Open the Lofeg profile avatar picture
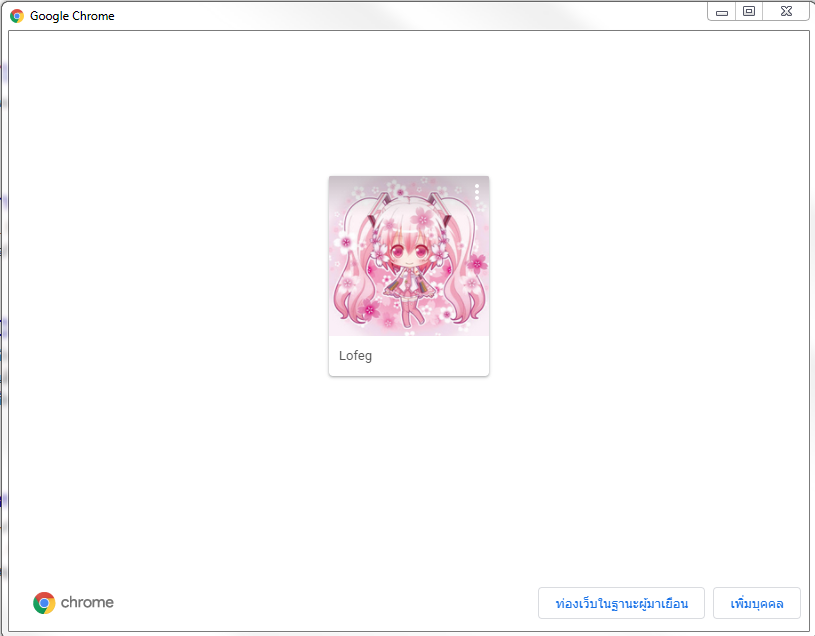815x636 pixels. coord(409,256)
